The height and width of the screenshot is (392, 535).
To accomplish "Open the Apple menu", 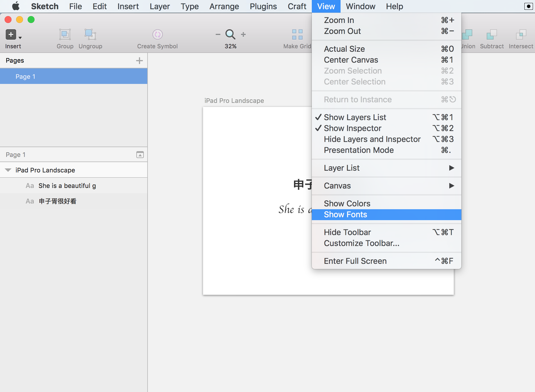I will pos(16,6).
